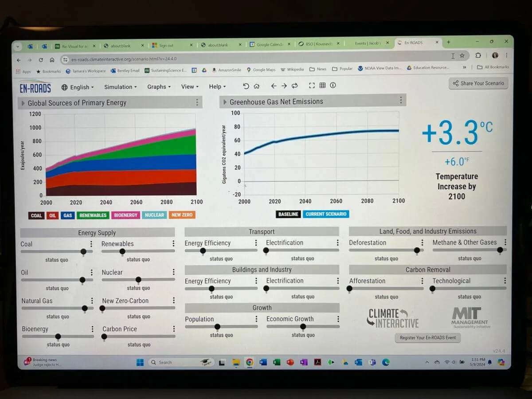Toggle the RENEWABLES legend item
Screen dimensions: 532x399
click(93, 215)
